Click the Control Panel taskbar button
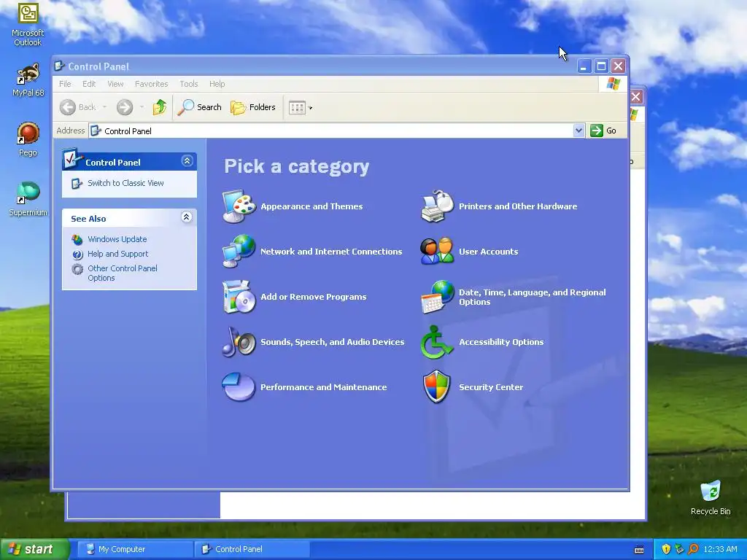 click(x=252, y=549)
